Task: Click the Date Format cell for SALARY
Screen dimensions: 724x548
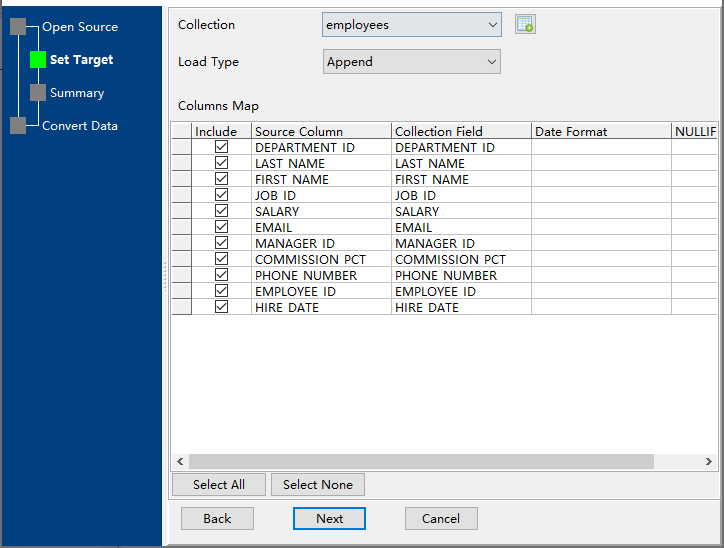Action: click(x=600, y=211)
